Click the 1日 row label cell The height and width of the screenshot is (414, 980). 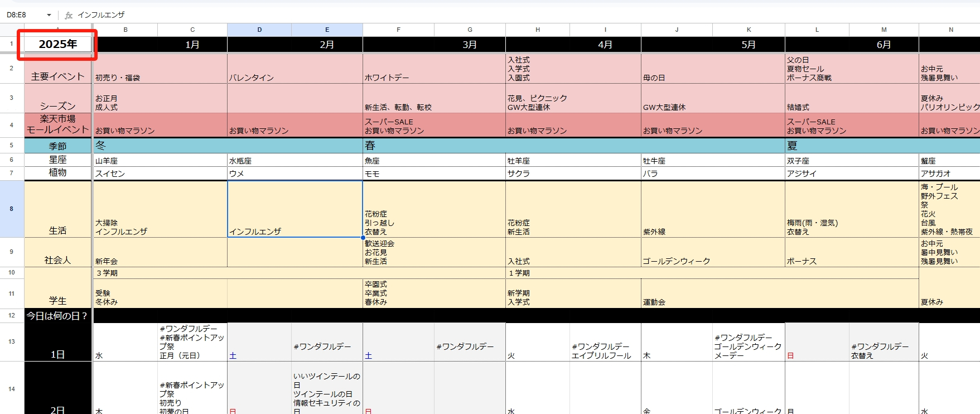[58, 342]
